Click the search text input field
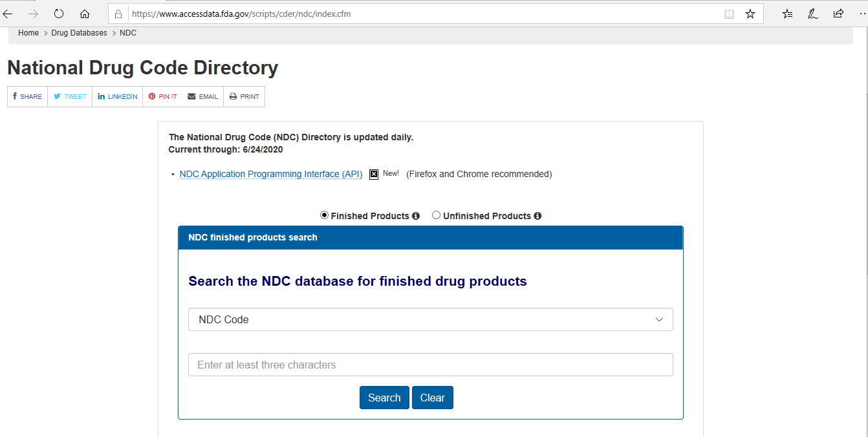This screenshot has width=868, height=437. (430, 365)
